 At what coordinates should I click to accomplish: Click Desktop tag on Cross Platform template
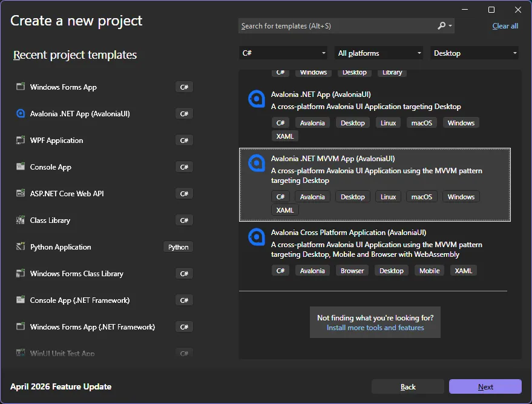click(x=391, y=271)
